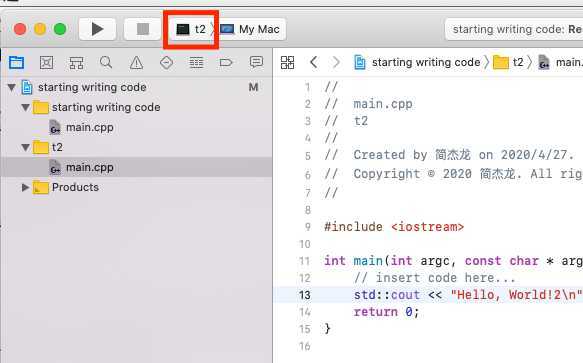Open the Debug navigator
The image size is (583, 363).
point(196,62)
